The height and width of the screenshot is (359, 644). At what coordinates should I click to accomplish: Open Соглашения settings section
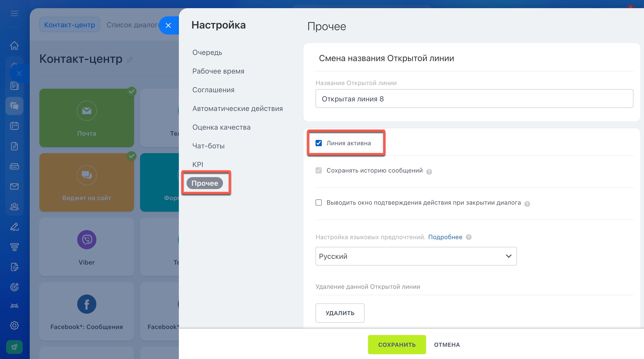[213, 90]
